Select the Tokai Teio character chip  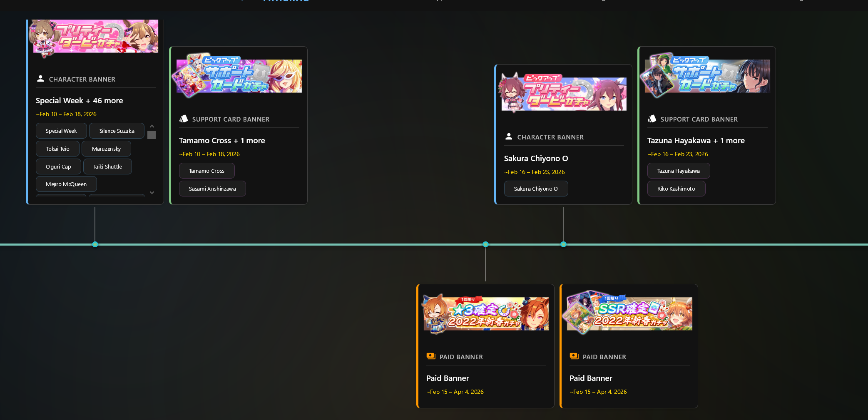(57, 149)
